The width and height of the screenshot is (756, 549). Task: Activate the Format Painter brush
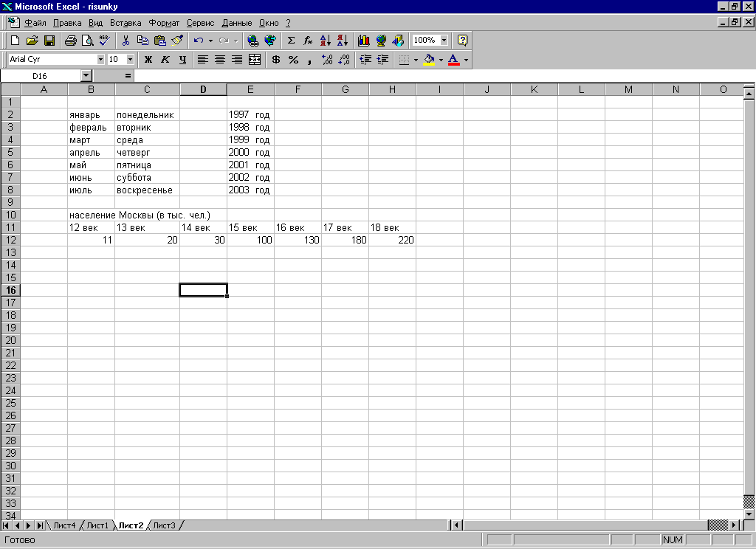pos(177,41)
